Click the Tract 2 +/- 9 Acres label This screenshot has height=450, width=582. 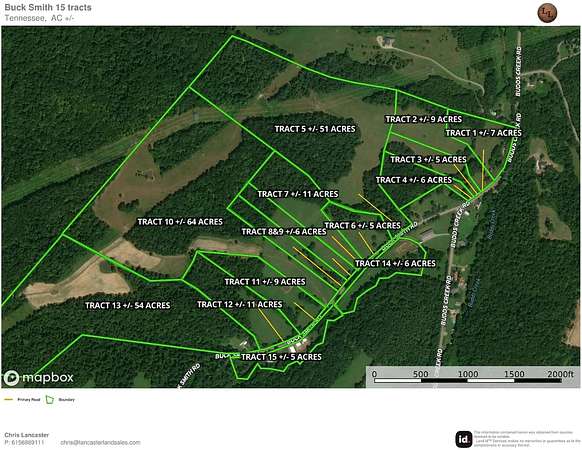click(x=424, y=119)
